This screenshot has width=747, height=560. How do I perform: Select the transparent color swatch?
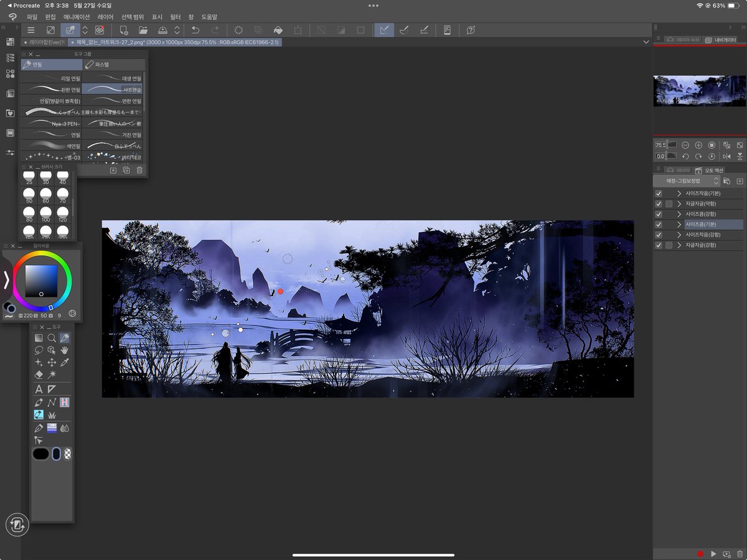tap(67, 454)
